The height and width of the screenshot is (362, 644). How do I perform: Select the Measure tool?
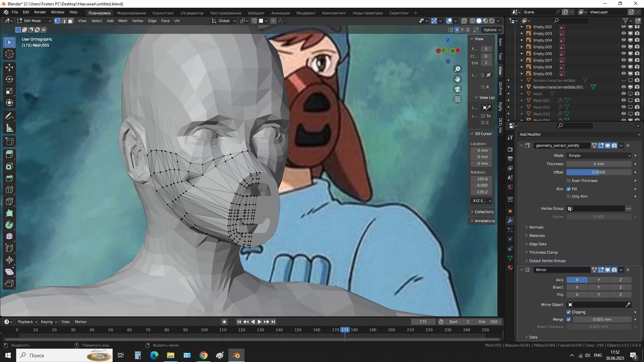point(9,128)
